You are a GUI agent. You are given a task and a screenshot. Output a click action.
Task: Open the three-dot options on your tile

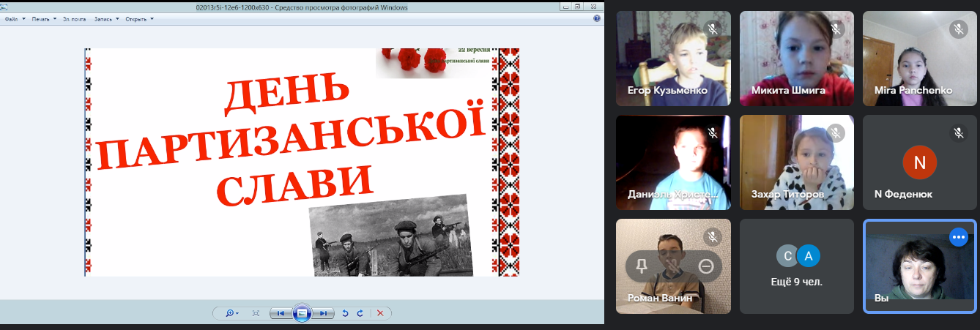coord(959,238)
